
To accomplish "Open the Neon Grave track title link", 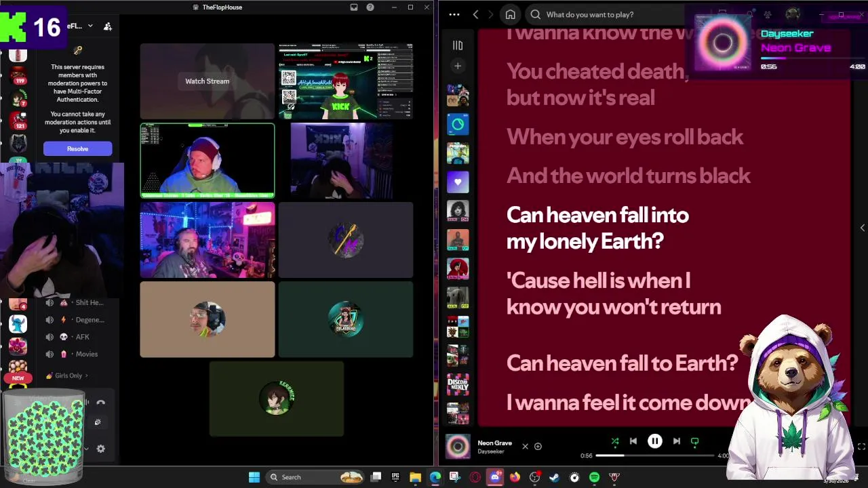I will (494, 443).
